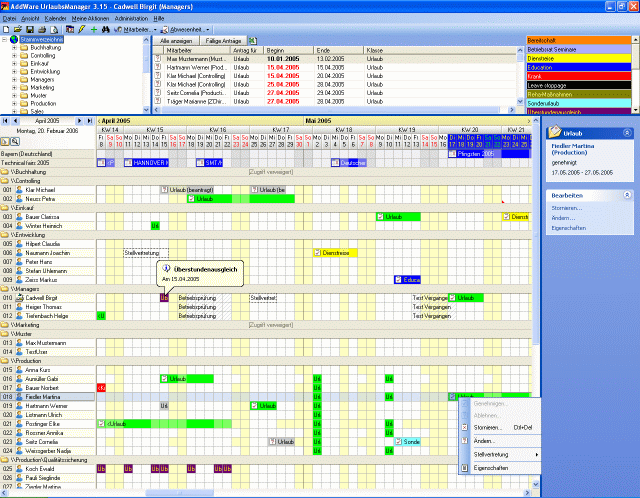Collapse the Urlaub side panel
The width and height of the screenshot is (640, 498).
tap(627, 133)
